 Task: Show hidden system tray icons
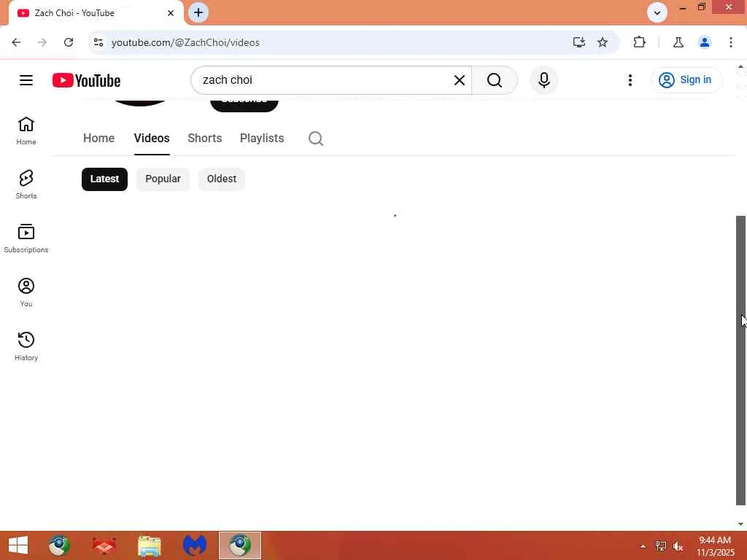click(643, 546)
